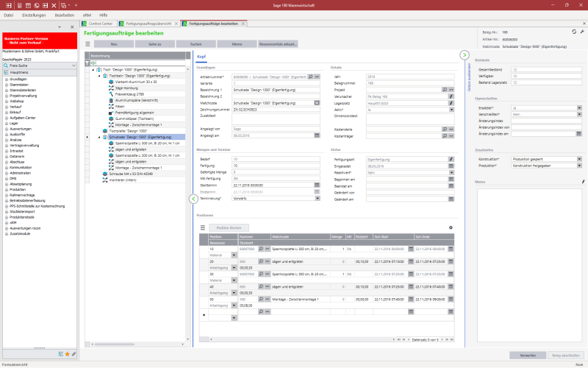The image size is (588, 368).
Task: Show the right details pane with the green arrow
Action: (465, 55)
